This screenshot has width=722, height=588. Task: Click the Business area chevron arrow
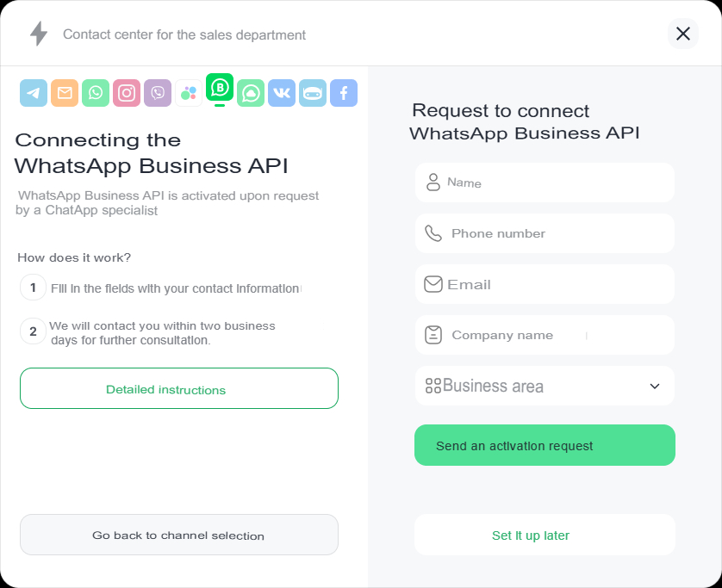tap(655, 387)
